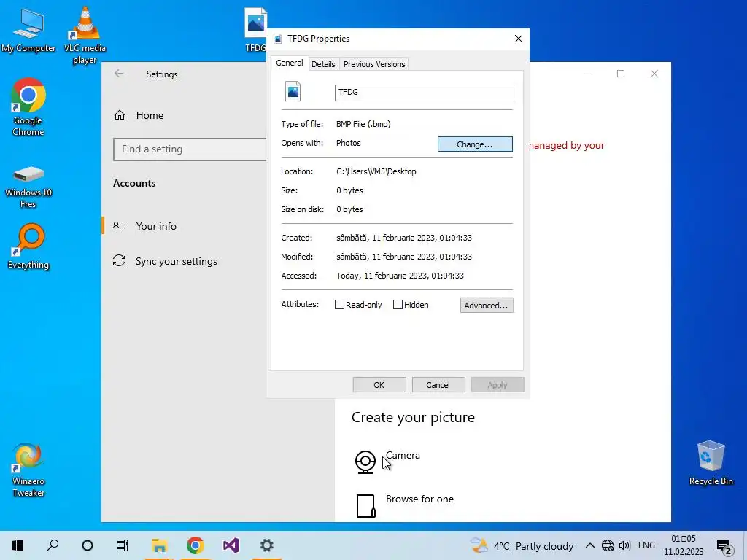Select Your info in Accounts
Screen dimensions: 747x560
(x=145, y=226)
